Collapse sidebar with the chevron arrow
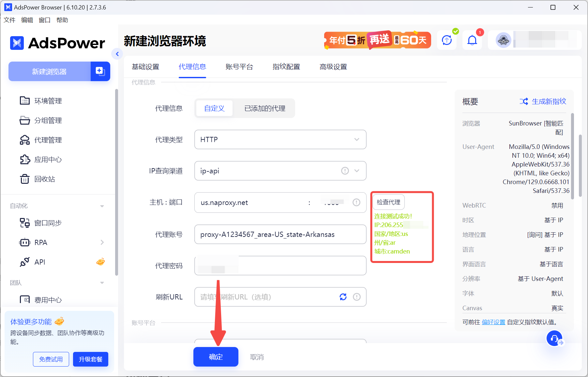 117,54
